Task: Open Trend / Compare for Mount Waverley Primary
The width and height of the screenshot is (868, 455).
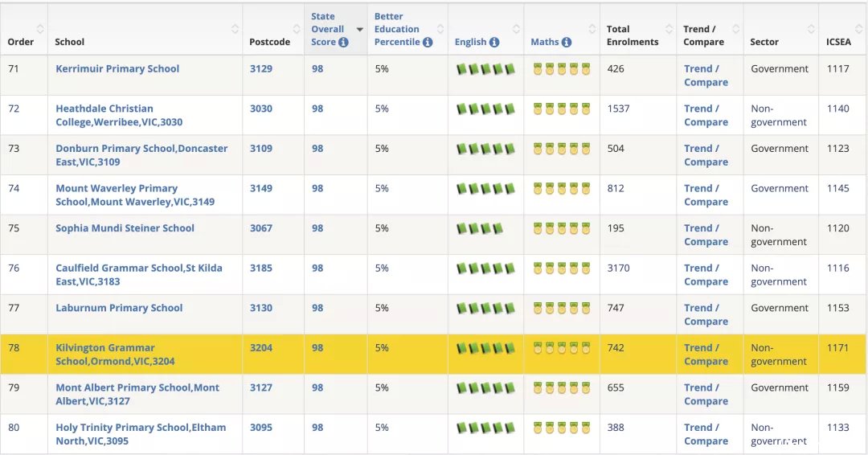Action: coord(706,195)
